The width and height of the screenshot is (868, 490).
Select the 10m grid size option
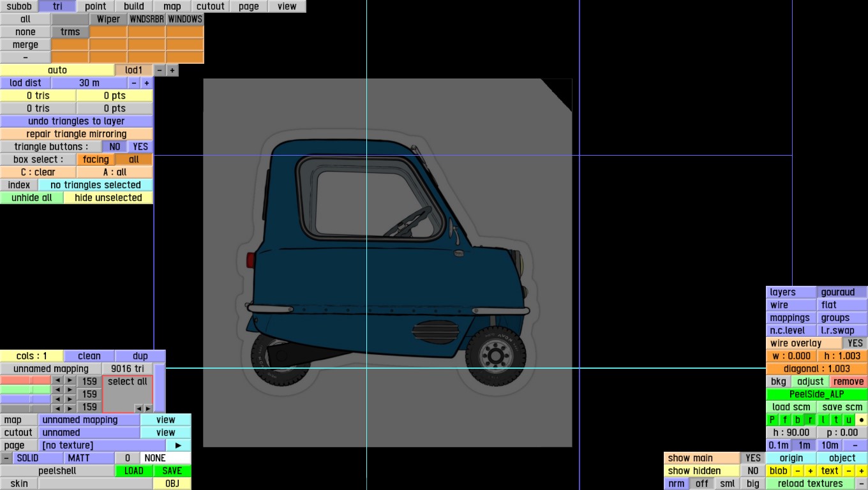(x=830, y=445)
